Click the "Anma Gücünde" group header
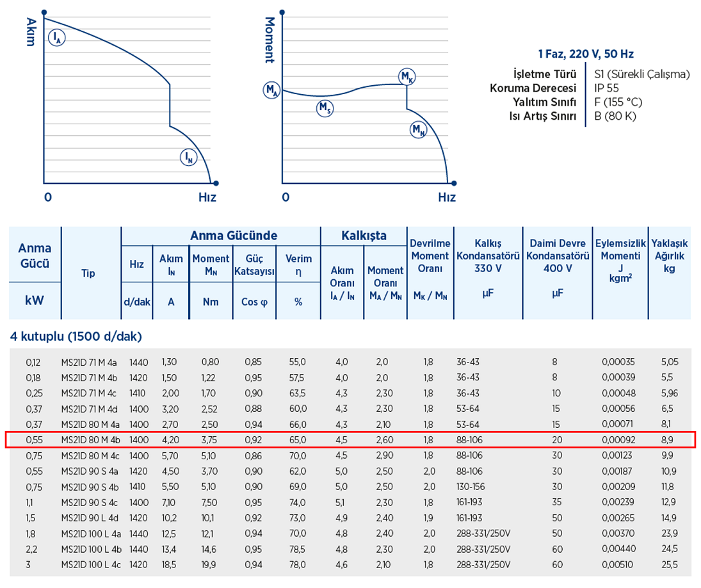 (x=234, y=236)
